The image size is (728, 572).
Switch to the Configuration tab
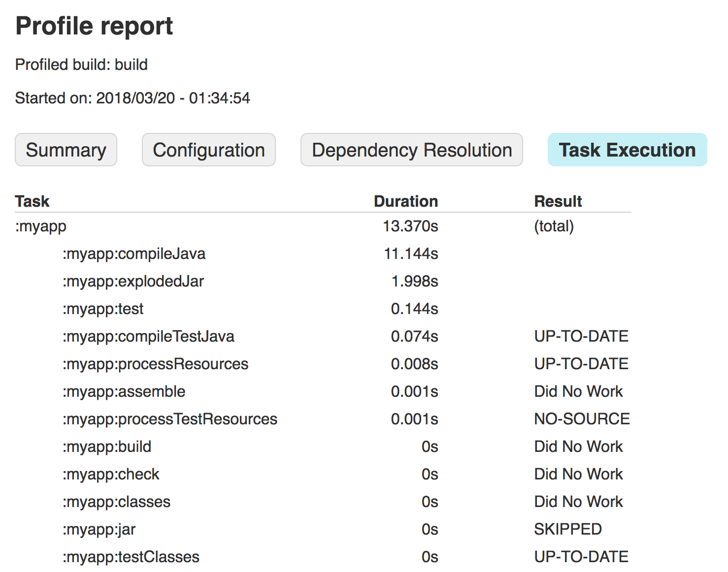[x=209, y=150]
